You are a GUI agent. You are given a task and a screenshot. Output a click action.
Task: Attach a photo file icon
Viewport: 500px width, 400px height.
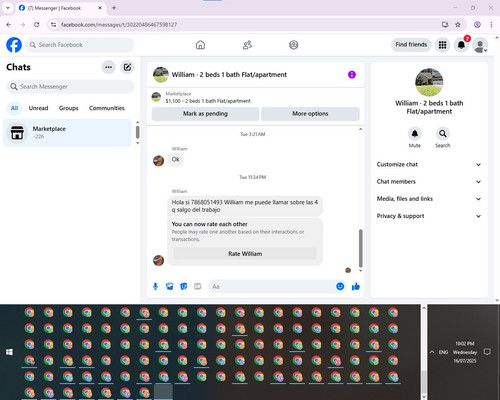[170, 286]
